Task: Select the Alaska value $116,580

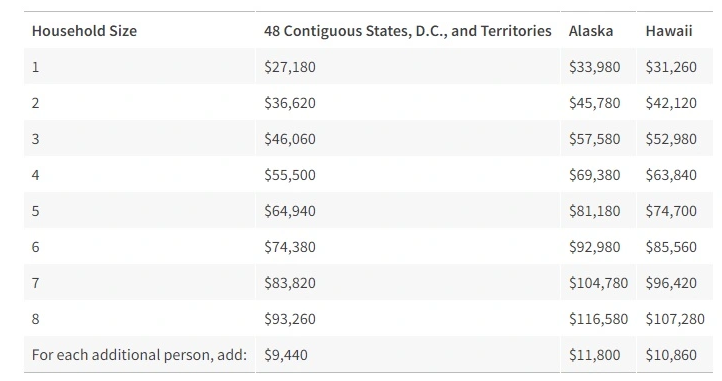Action: (x=598, y=318)
